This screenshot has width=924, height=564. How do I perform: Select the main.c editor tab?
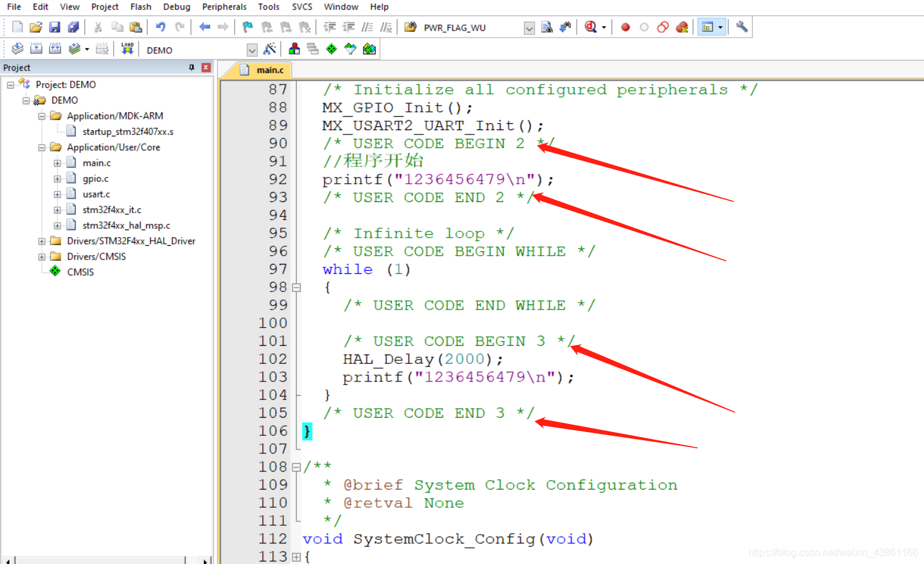pos(262,70)
